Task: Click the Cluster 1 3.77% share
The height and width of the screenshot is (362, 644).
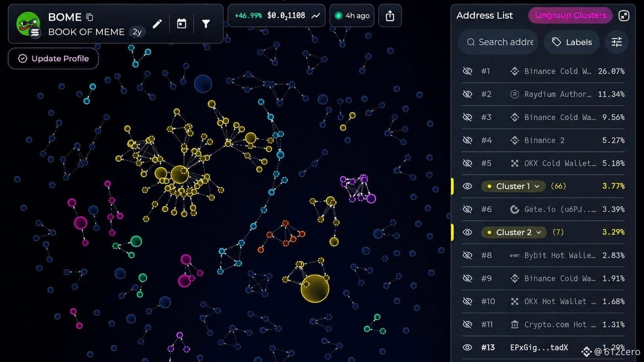Action: coord(613,186)
